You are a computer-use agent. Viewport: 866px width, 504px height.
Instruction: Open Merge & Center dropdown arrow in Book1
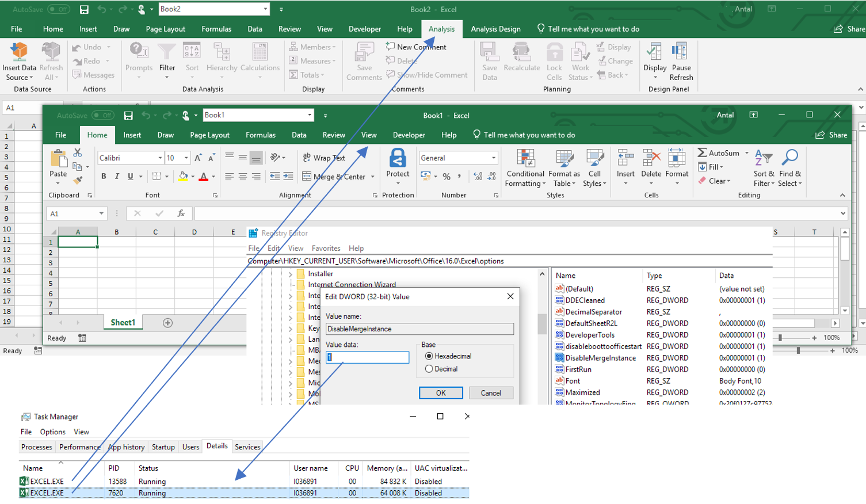click(x=372, y=177)
